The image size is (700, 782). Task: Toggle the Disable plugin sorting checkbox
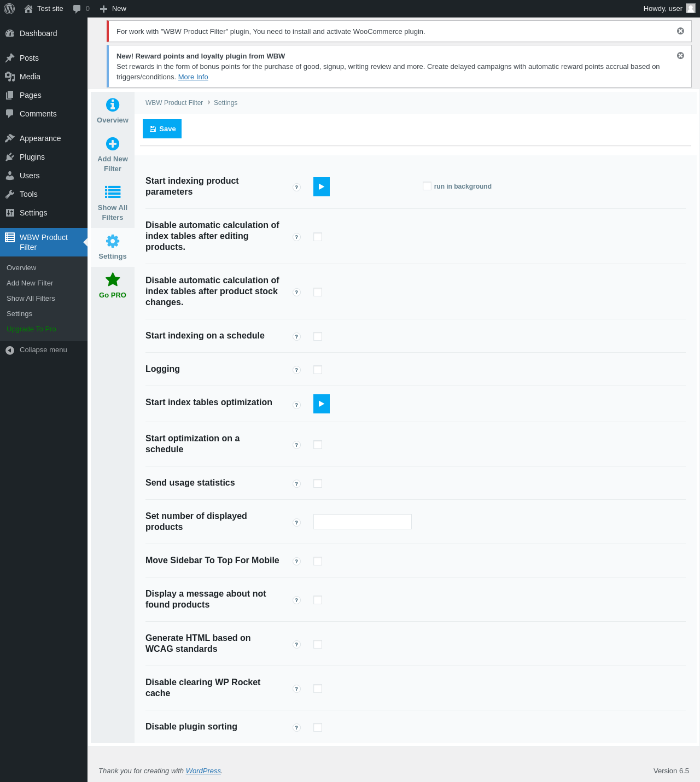point(318,727)
